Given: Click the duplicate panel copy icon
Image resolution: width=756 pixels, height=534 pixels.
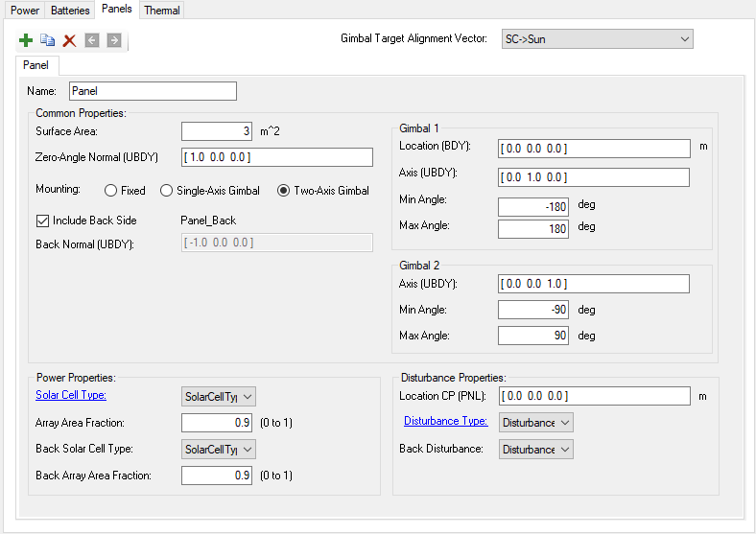Looking at the screenshot, I should tap(48, 40).
